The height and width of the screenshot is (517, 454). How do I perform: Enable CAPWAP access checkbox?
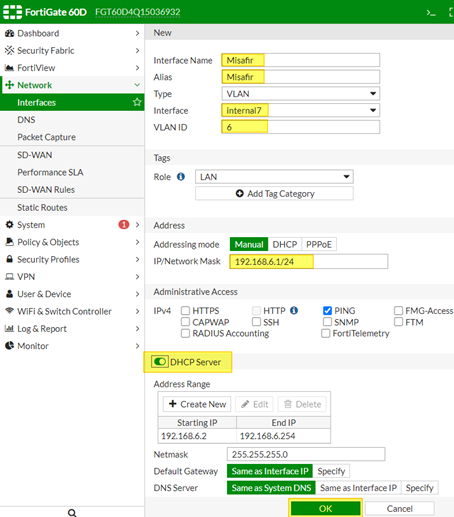point(185,322)
